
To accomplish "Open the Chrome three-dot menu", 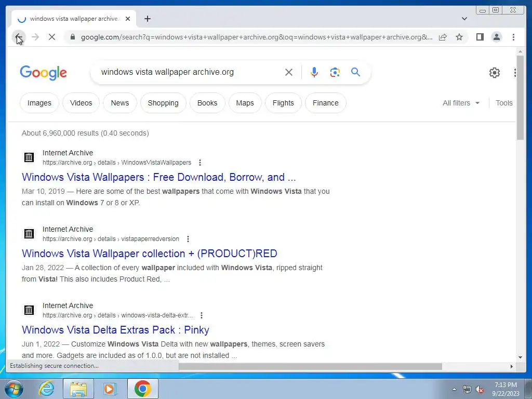I will click(x=513, y=37).
